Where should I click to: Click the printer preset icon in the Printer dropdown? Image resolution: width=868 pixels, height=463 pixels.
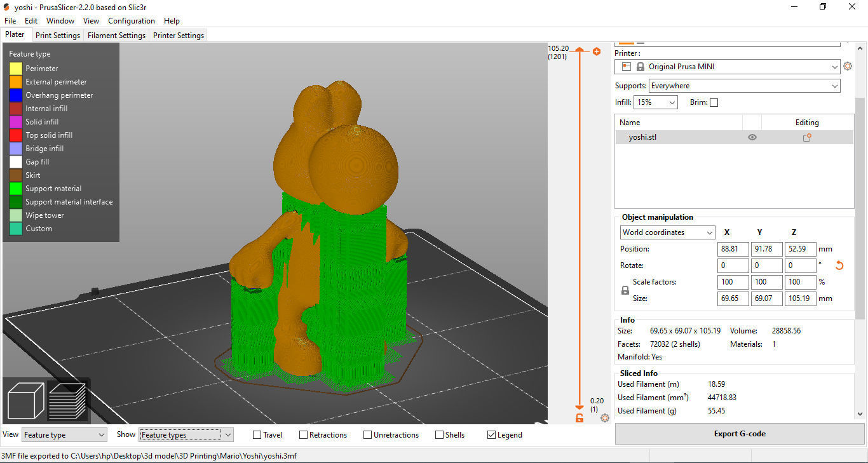coord(627,67)
